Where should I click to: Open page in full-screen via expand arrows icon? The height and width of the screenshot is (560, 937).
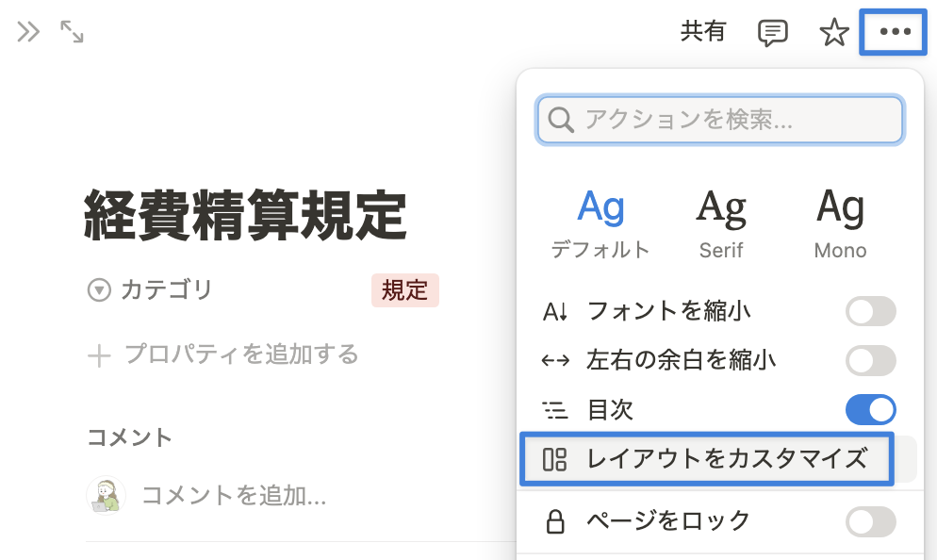[72, 32]
